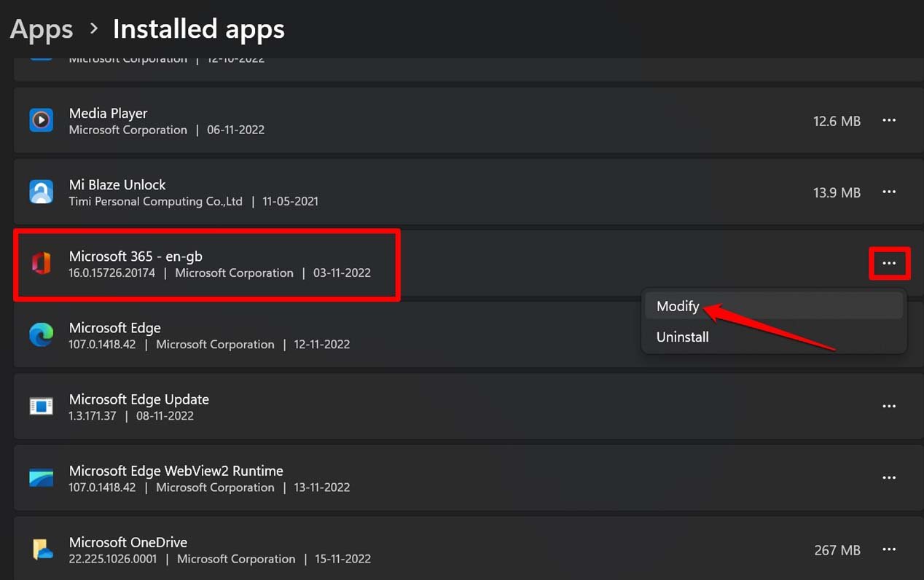The width and height of the screenshot is (924, 580).
Task: Select the Media Player app name
Action: pos(108,113)
